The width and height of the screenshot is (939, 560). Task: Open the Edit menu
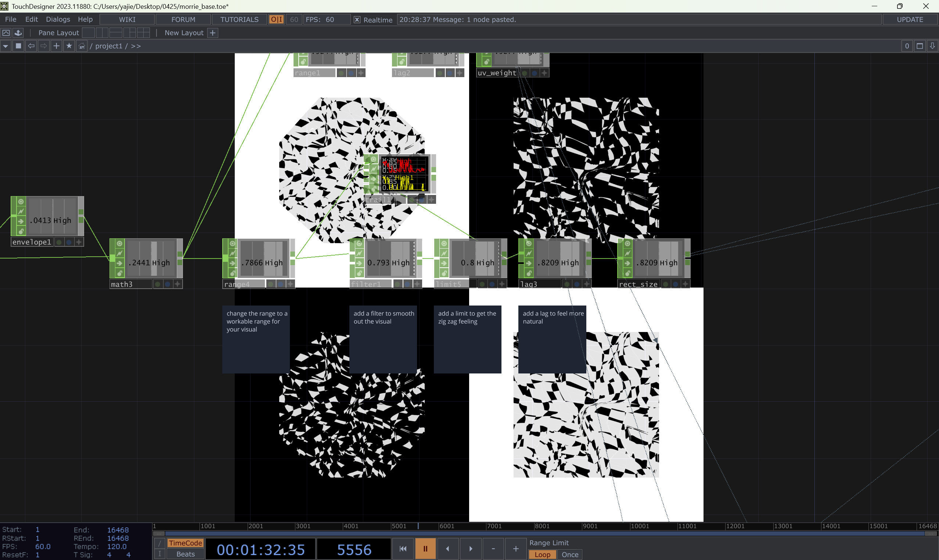pyautogui.click(x=31, y=19)
